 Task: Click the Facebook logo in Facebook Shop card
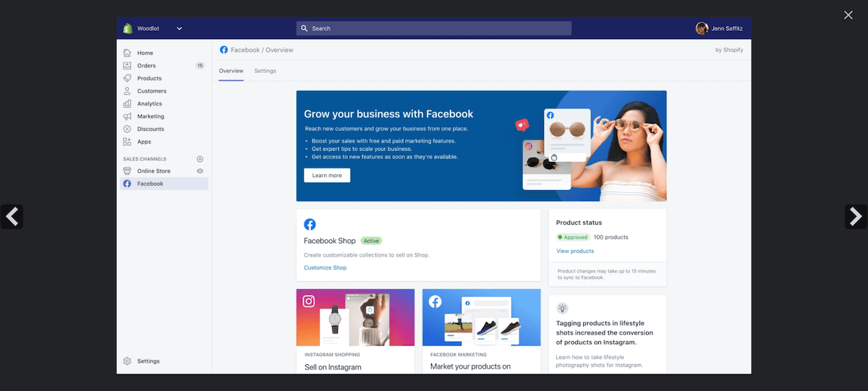point(310,225)
